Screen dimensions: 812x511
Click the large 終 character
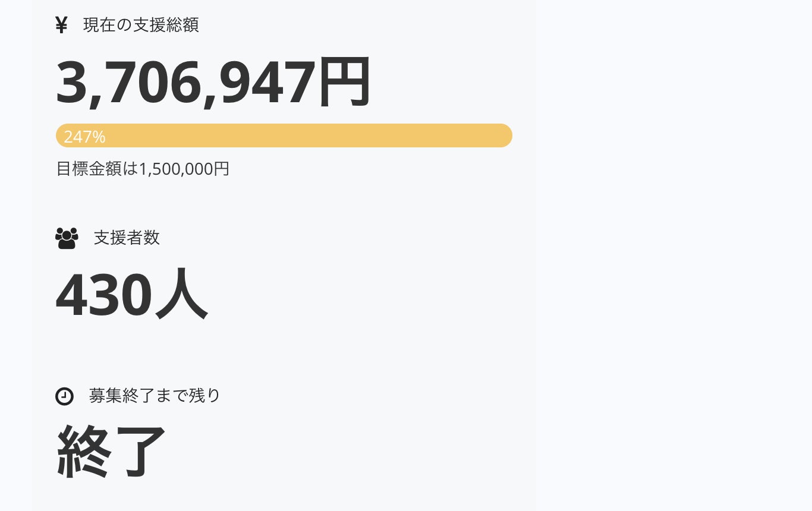[84, 451]
